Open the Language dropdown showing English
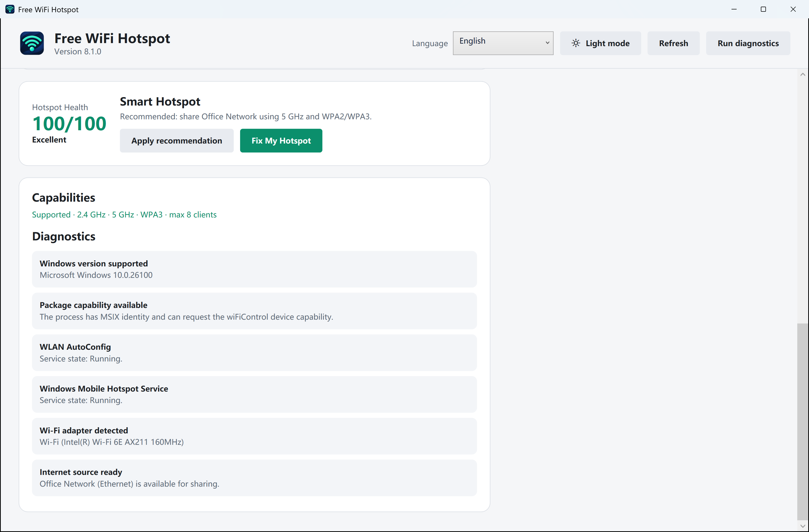Viewport: 809px width, 532px height. 503,43
